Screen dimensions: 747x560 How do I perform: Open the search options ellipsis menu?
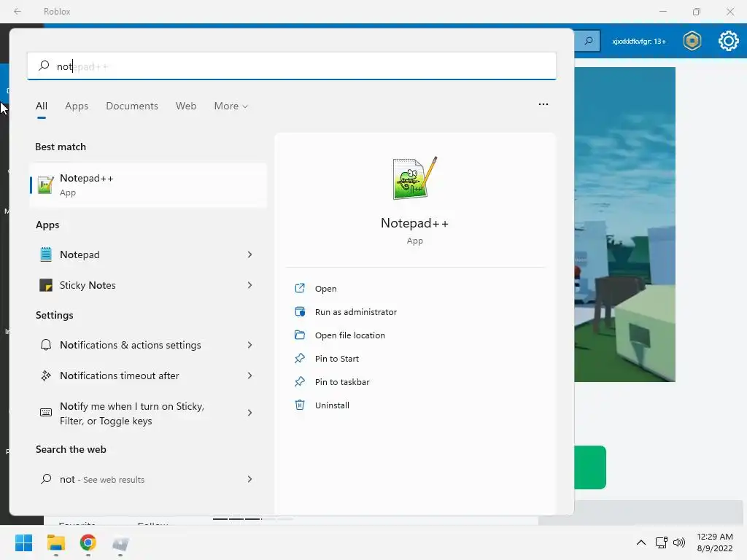click(x=543, y=104)
